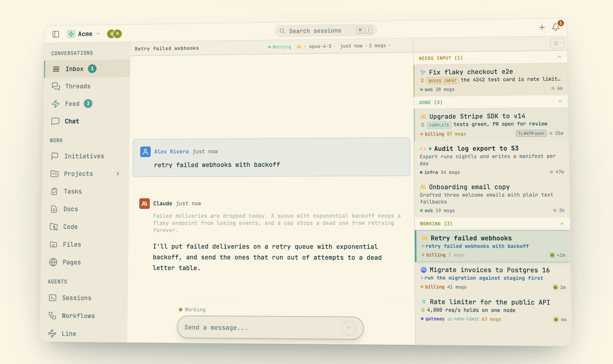Open the Docs document icon
The image size is (613, 364).
click(x=54, y=209)
